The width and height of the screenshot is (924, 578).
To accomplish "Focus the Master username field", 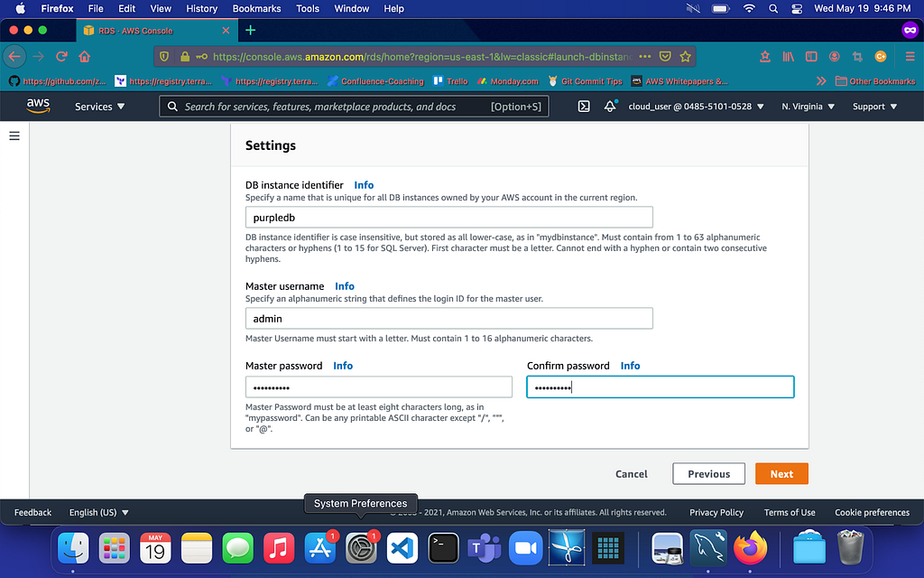I will point(449,319).
